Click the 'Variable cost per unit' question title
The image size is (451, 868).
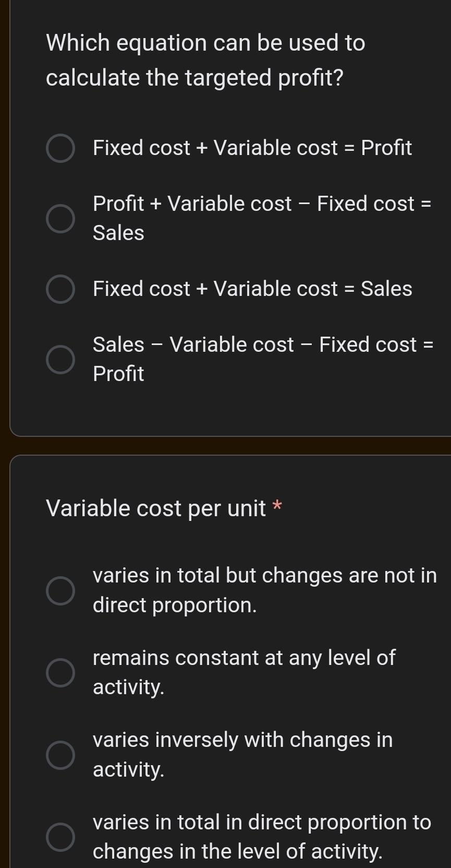click(x=156, y=508)
